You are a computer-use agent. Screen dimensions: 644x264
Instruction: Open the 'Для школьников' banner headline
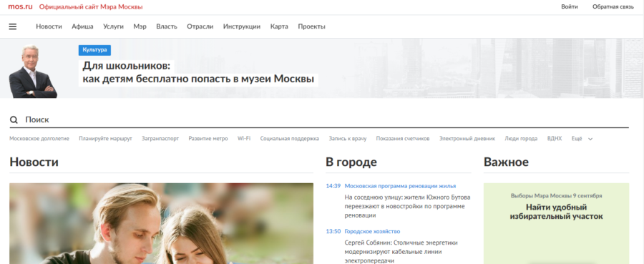click(199, 72)
